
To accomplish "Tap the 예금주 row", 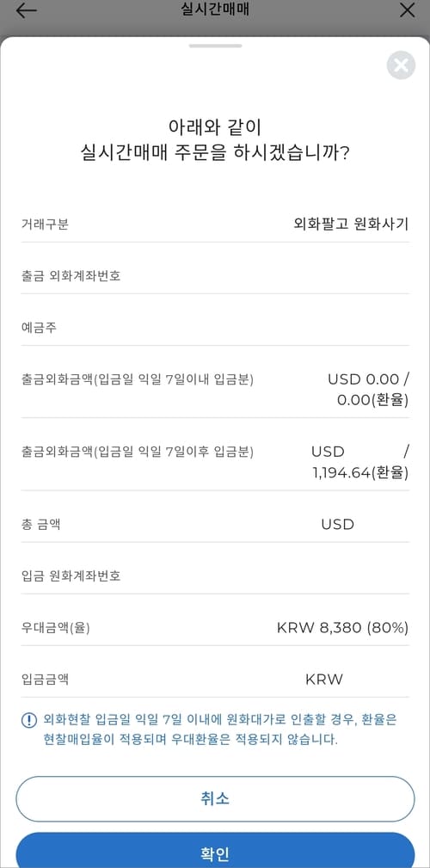I will [x=215, y=328].
